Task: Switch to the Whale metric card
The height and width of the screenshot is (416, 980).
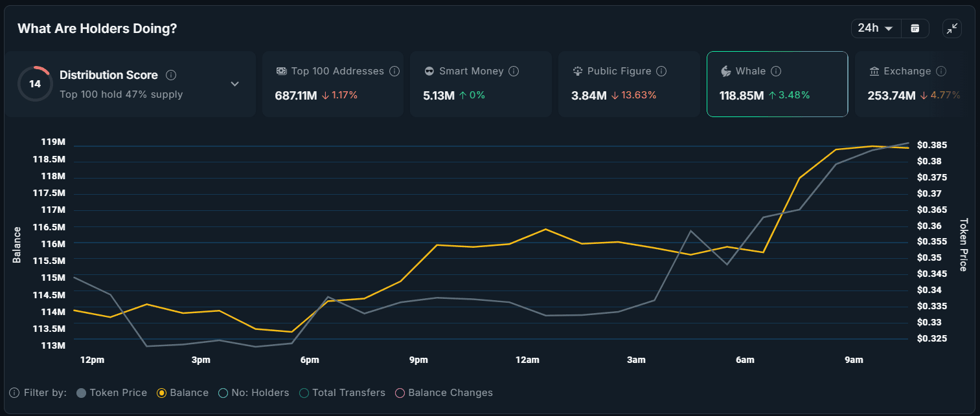Action: coord(777,84)
